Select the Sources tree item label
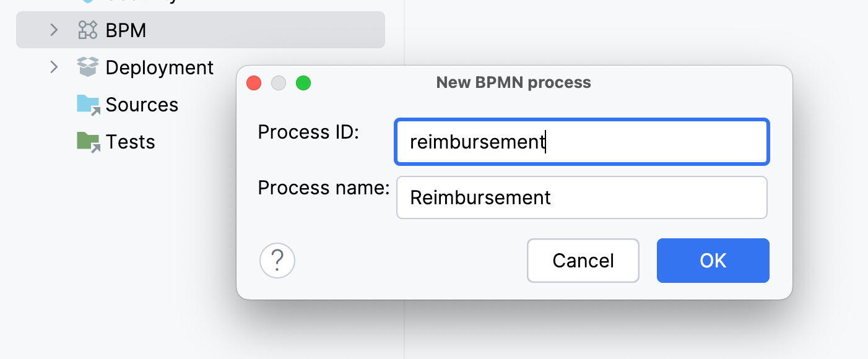The width and height of the screenshot is (868, 359). tap(142, 105)
